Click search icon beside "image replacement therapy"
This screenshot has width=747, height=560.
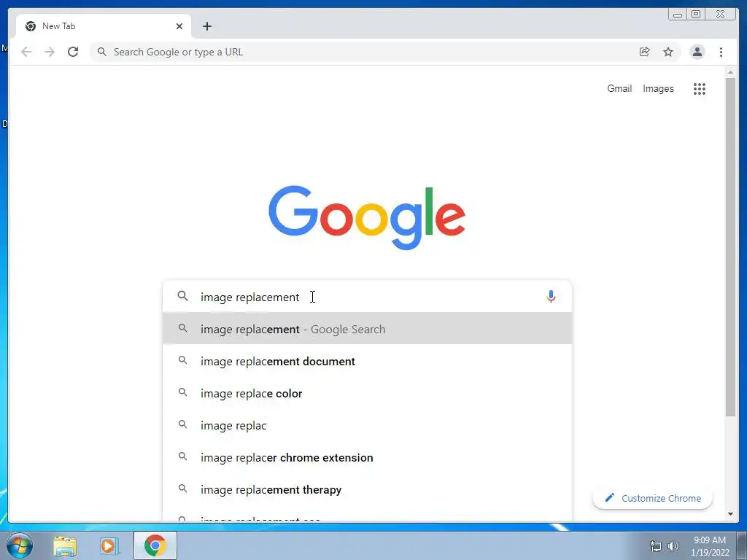tap(182, 489)
